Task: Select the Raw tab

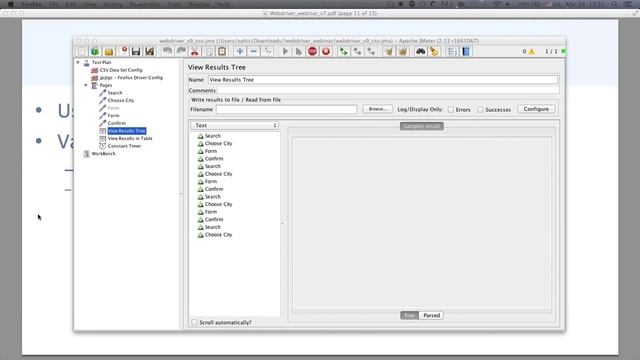Action: pos(409,316)
